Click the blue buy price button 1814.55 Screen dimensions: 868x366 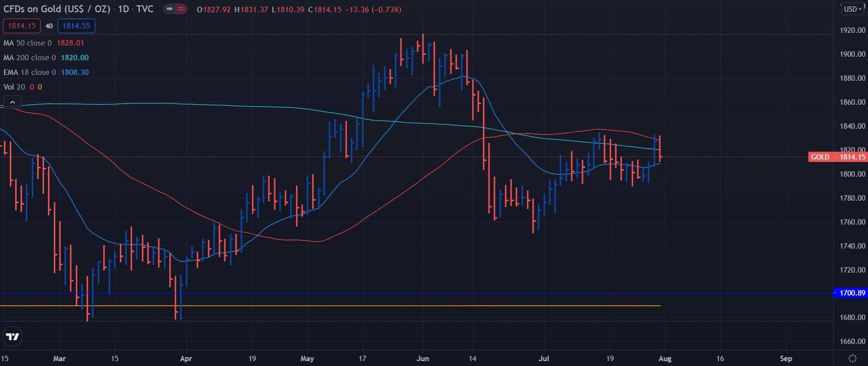(76, 26)
